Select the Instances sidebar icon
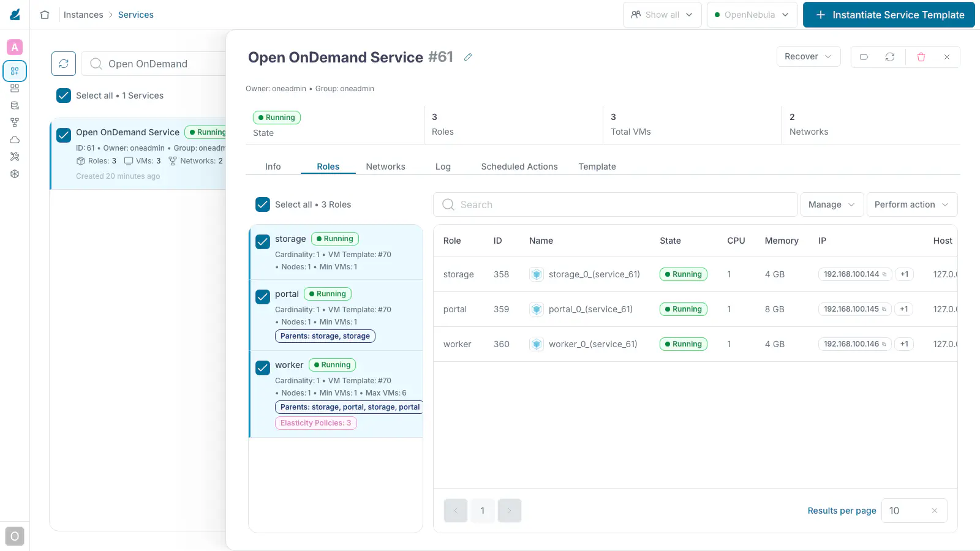This screenshot has width=980, height=551. pos(15,71)
